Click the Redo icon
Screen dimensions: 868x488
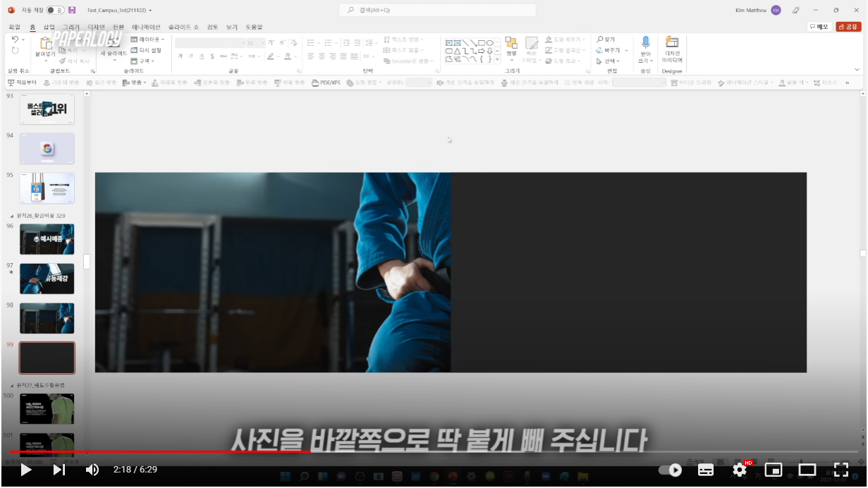15,51
